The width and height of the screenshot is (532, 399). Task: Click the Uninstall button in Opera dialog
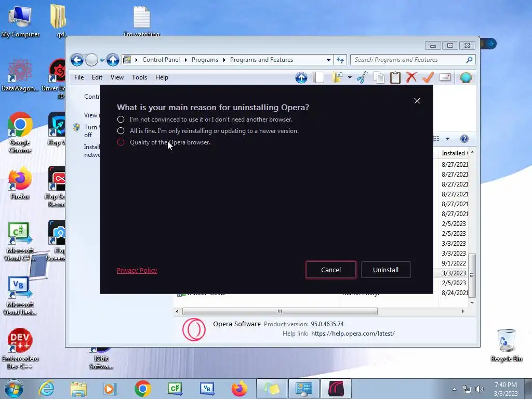coord(386,270)
